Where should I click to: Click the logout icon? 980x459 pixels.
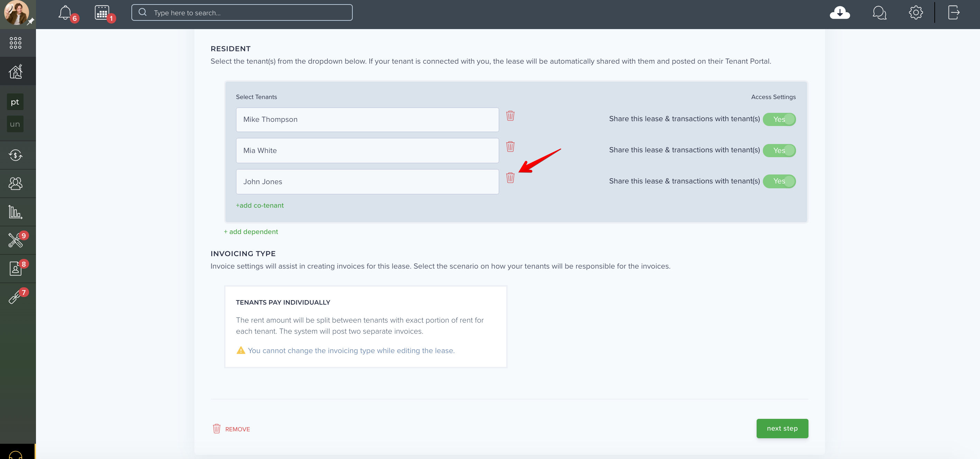click(954, 12)
